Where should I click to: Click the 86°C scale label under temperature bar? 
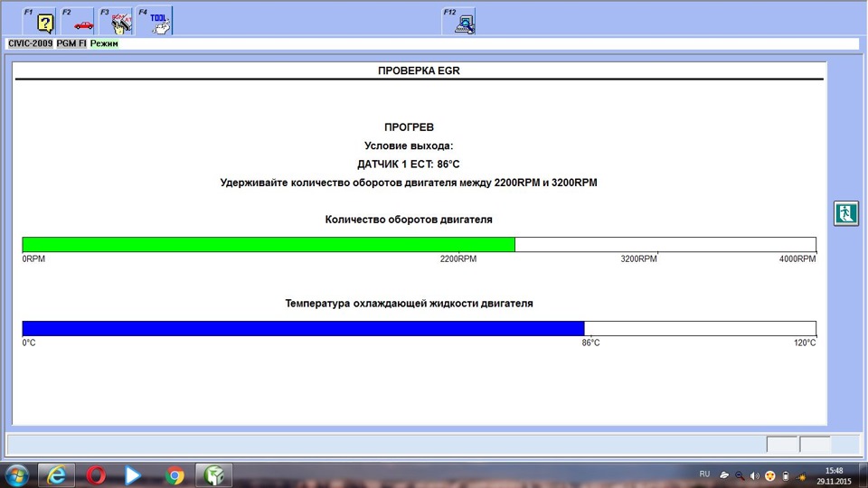click(590, 343)
